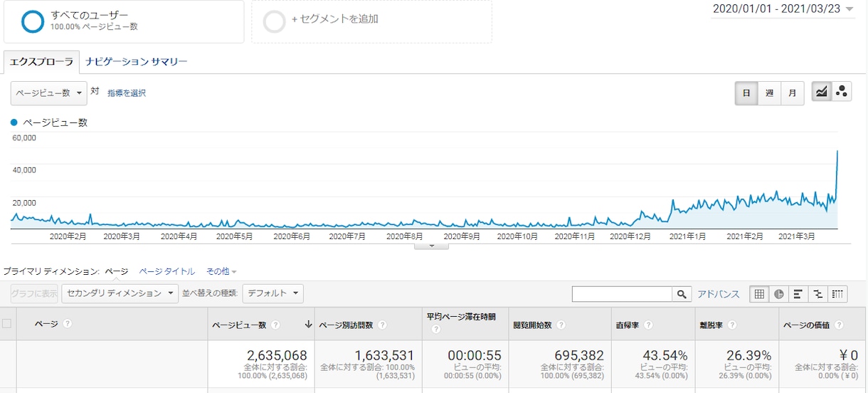868x393 pixels.
Task: Set graph interval to 月 (month)
Action: click(x=793, y=93)
